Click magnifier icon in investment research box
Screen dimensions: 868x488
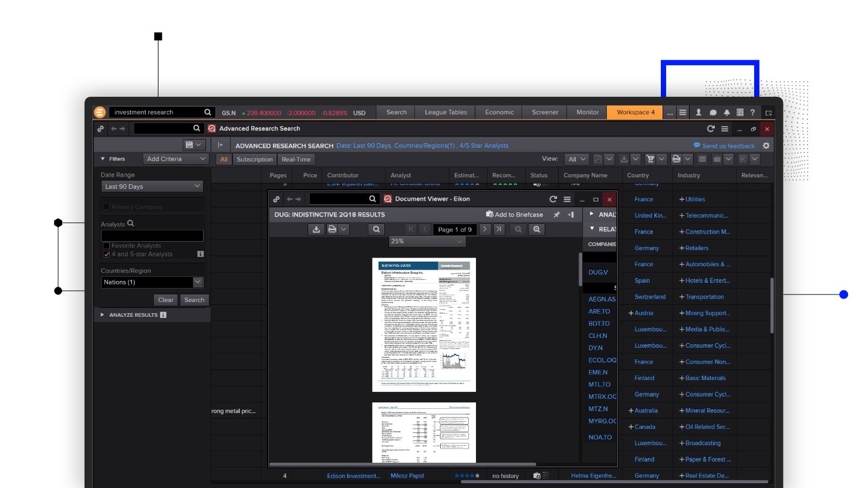pyautogui.click(x=207, y=112)
